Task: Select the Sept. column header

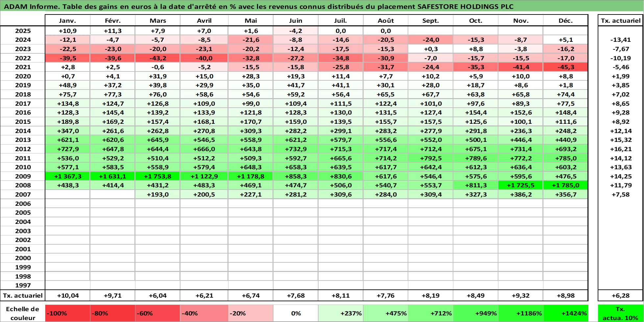Action: [431, 20]
